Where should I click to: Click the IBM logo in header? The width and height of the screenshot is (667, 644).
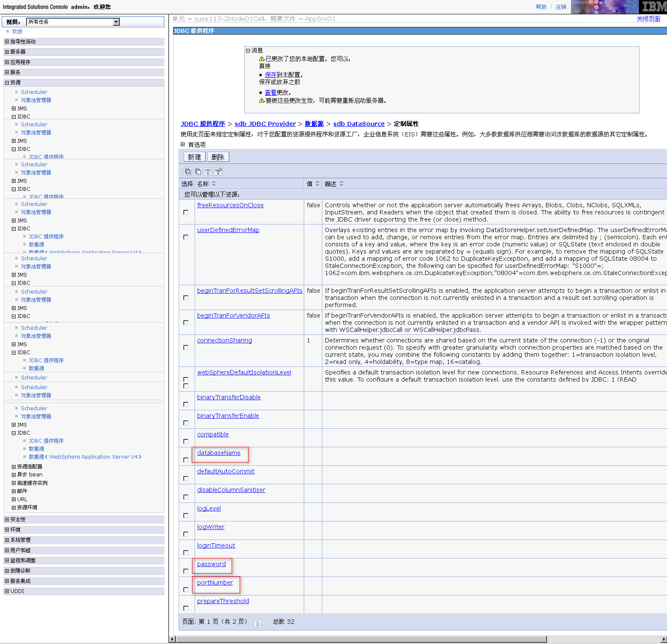click(x=653, y=7)
